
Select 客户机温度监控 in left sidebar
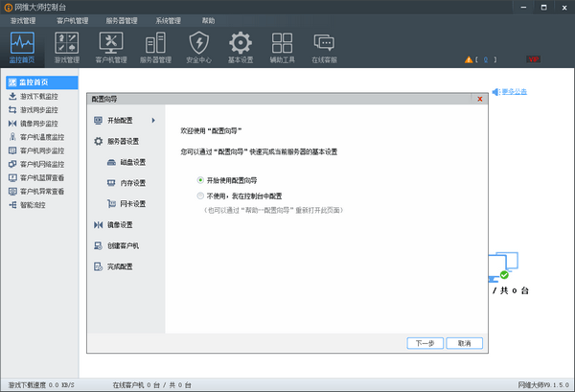(41, 137)
